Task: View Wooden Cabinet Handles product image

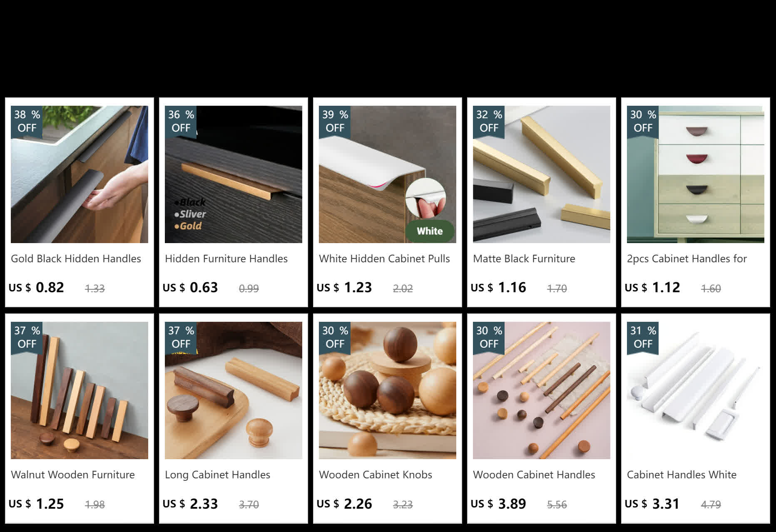Action: point(542,390)
